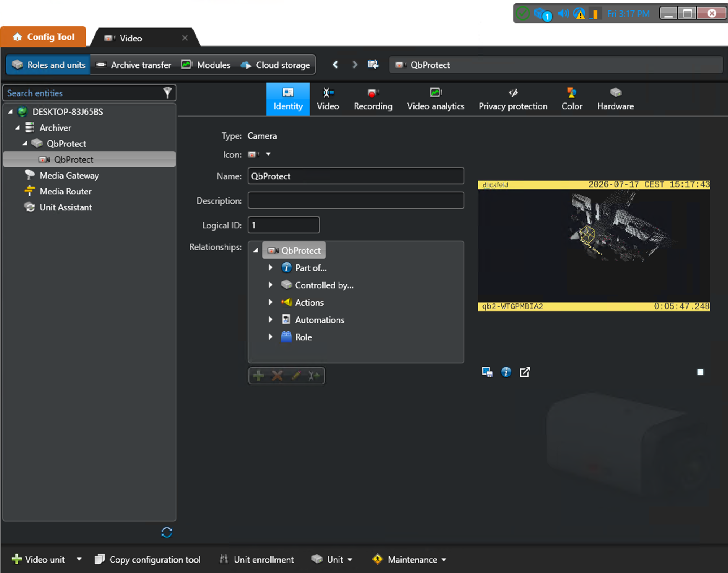The width and height of the screenshot is (728, 573).
Task: Open the Video analytics tab
Action: (436, 99)
